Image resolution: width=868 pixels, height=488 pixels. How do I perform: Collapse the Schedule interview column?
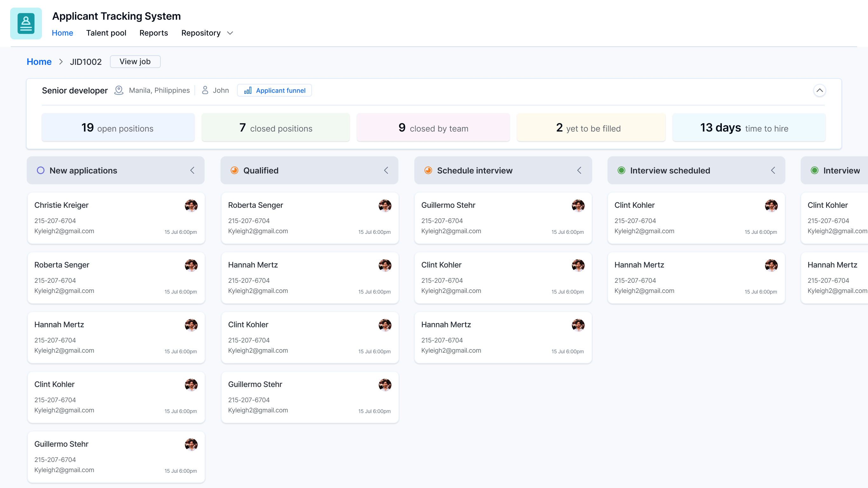click(x=579, y=171)
